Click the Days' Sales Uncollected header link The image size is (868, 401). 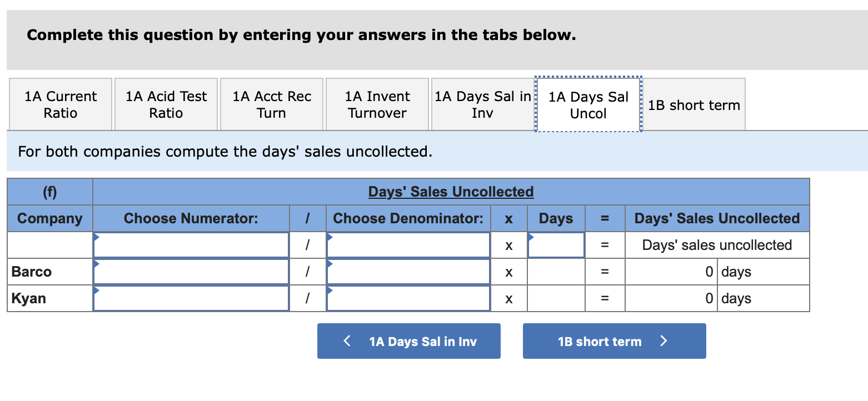(451, 191)
